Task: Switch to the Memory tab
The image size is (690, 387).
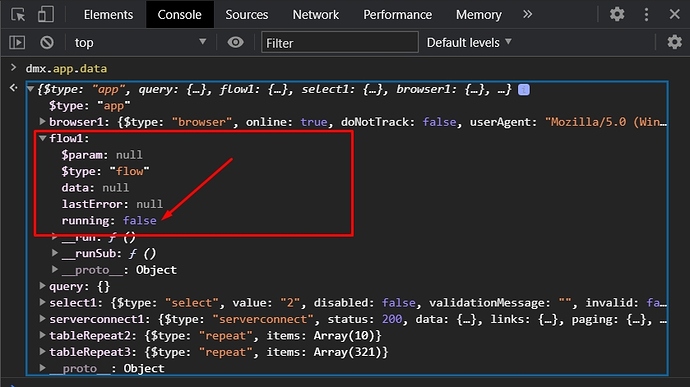Action: tap(478, 15)
